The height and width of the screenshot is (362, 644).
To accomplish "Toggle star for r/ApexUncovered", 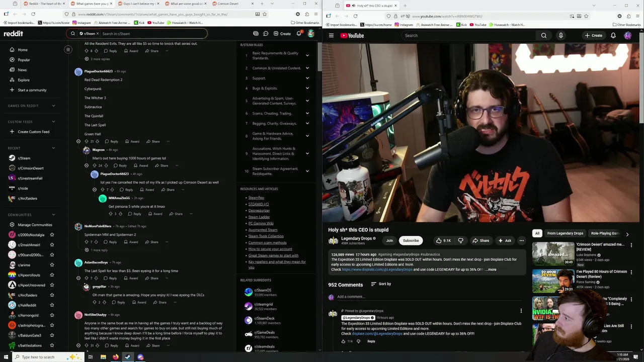I will (52, 285).
